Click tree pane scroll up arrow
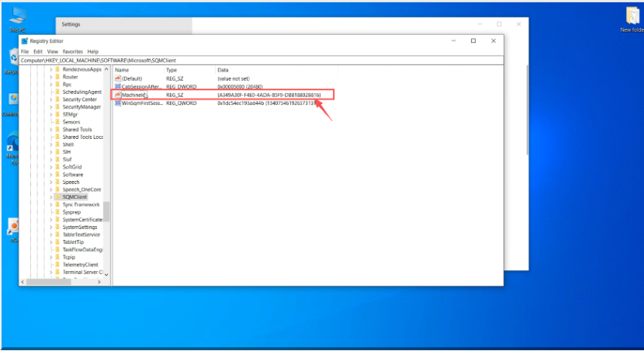Viewport: 644px width, 351px height. tap(106, 69)
